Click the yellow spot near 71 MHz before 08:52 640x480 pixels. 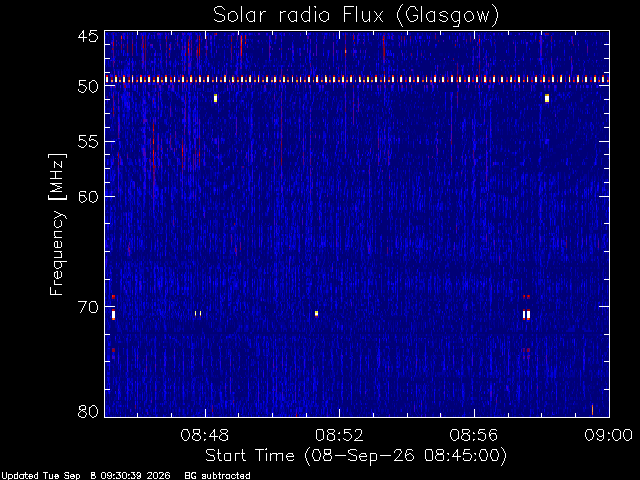316,313
